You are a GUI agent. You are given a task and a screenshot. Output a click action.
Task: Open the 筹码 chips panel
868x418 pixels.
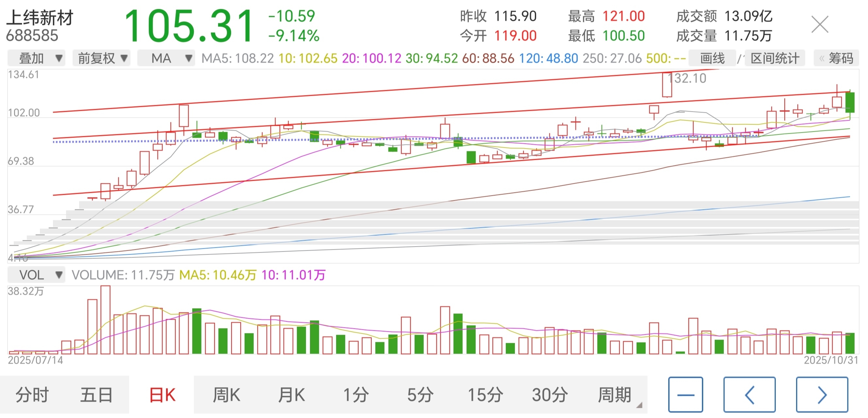(x=836, y=58)
